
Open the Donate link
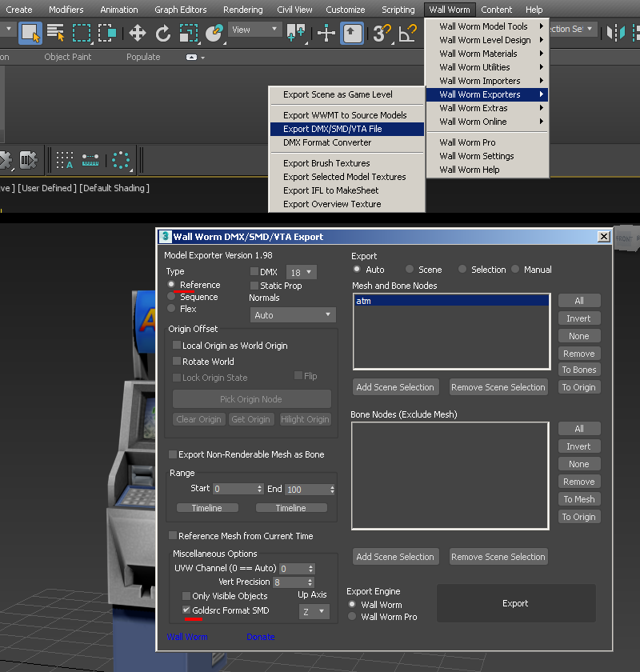coord(261,637)
